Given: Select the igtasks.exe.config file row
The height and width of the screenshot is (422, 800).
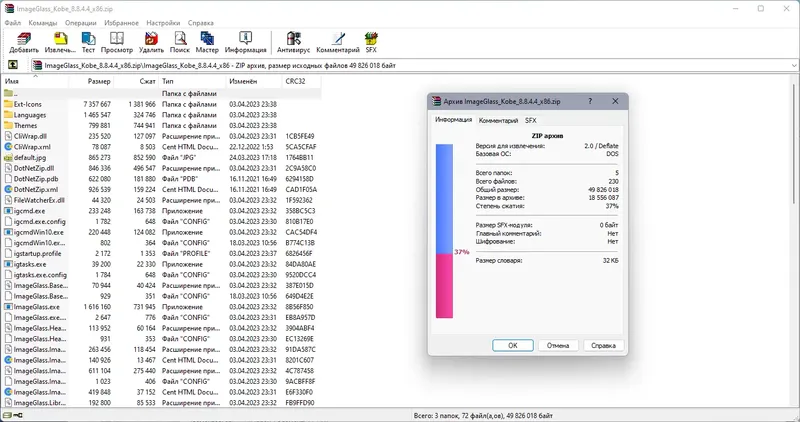Looking at the screenshot, I should (161, 275).
